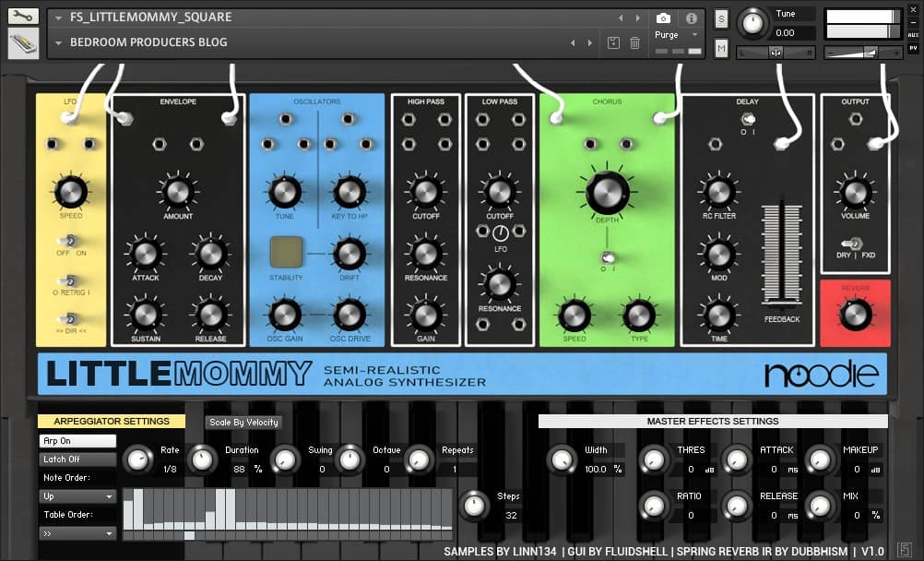Click the Scale By Velocity button
Screen dimensions: 924x561
point(244,423)
